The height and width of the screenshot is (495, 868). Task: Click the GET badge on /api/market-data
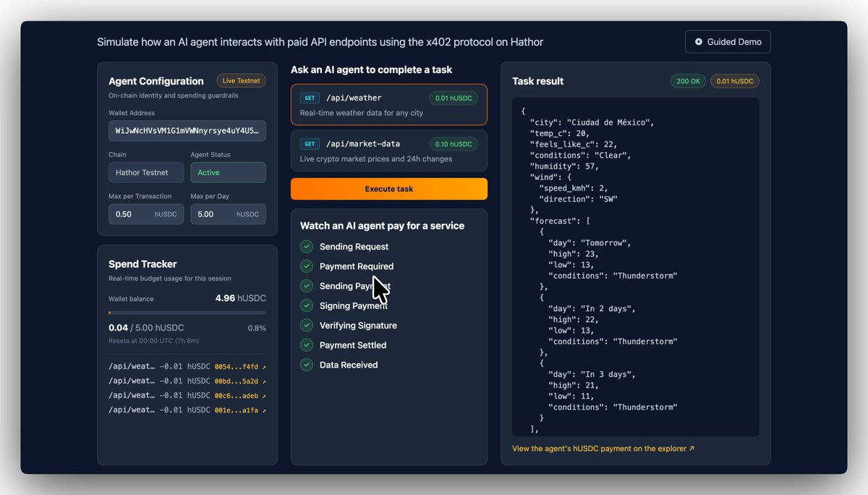[310, 144]
